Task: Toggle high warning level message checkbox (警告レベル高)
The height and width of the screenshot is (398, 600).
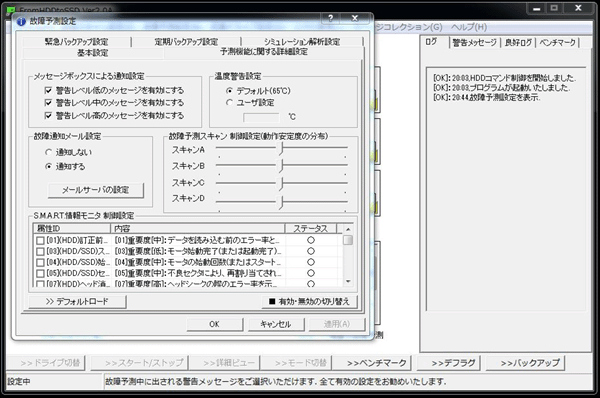Action: click(x=48, y=115)
